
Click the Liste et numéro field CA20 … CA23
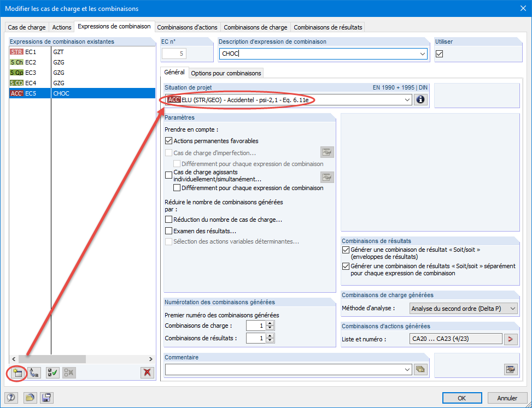pyautogui.click(x=455, y=339)
